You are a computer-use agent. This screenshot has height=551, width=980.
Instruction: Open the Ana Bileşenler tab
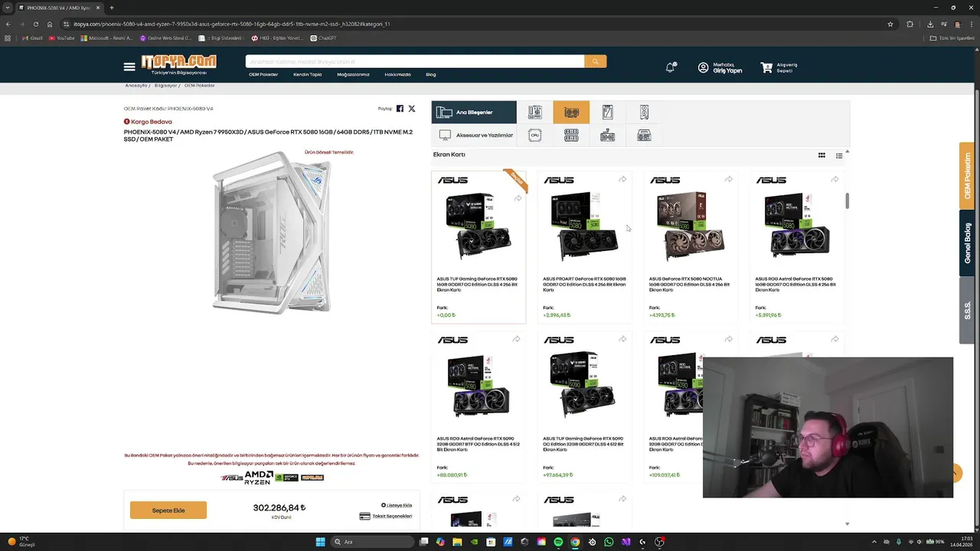(x=474, y=112)
